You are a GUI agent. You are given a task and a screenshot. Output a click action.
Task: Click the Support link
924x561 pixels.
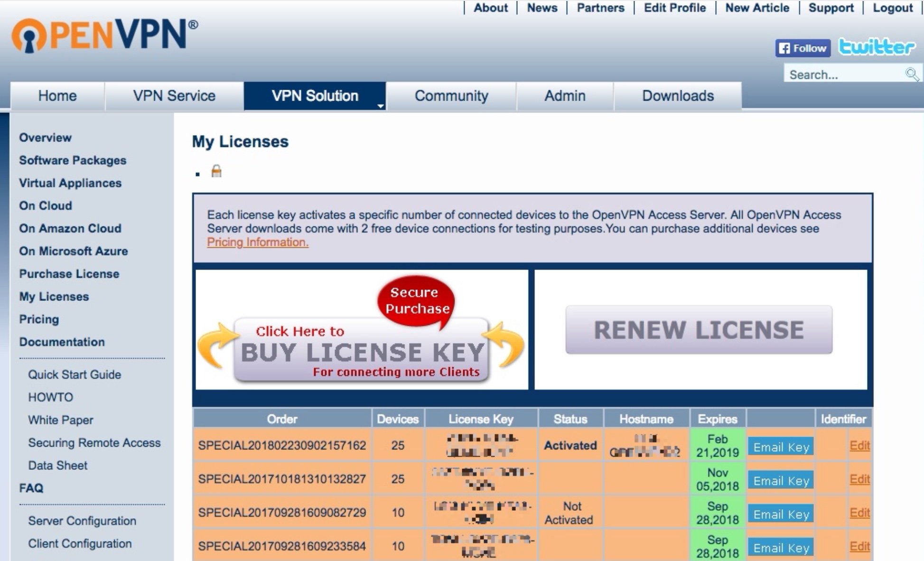coord(831,8)
